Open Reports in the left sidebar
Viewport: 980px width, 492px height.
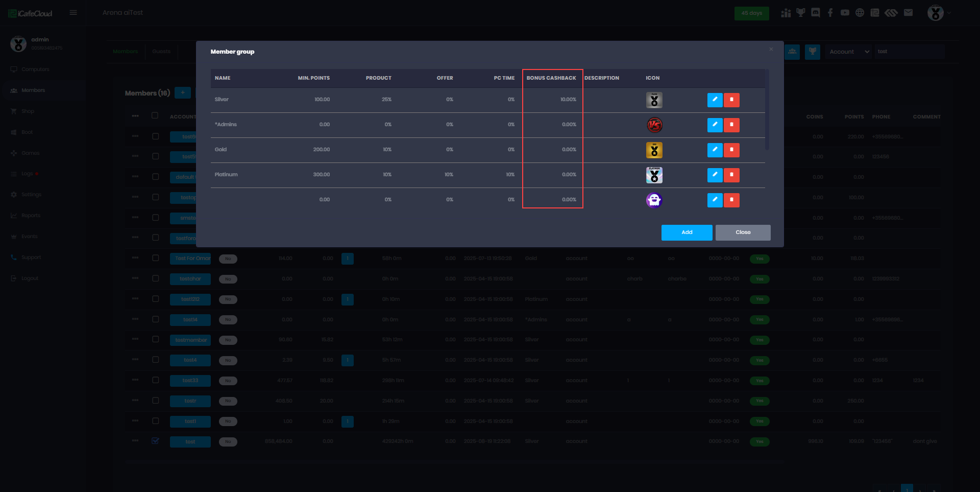pos(31,216)
